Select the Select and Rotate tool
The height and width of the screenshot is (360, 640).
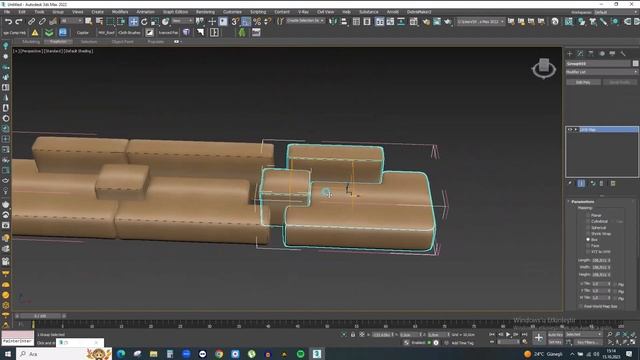point(144,21)
